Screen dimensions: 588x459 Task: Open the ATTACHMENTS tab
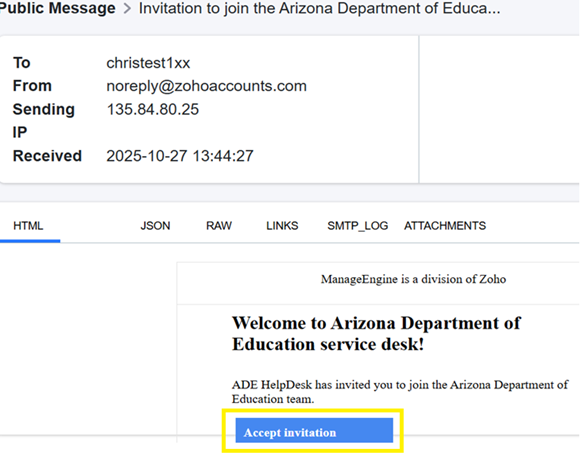coord(445,226)
